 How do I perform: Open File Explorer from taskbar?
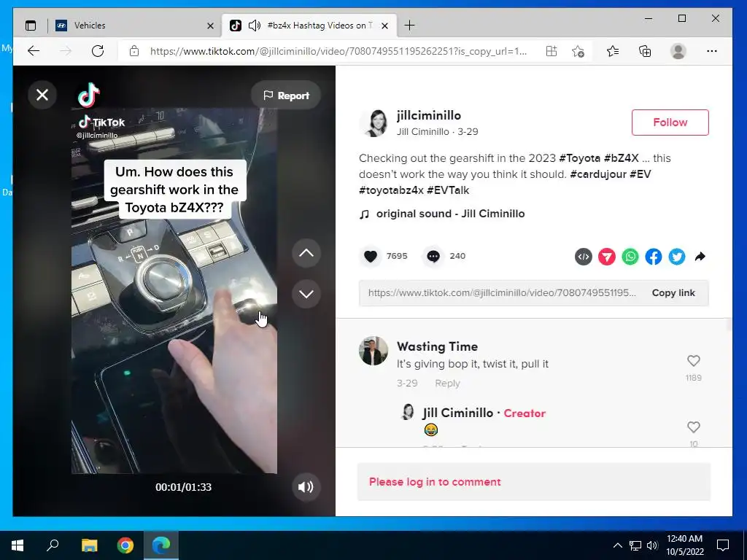coord(89,545)
